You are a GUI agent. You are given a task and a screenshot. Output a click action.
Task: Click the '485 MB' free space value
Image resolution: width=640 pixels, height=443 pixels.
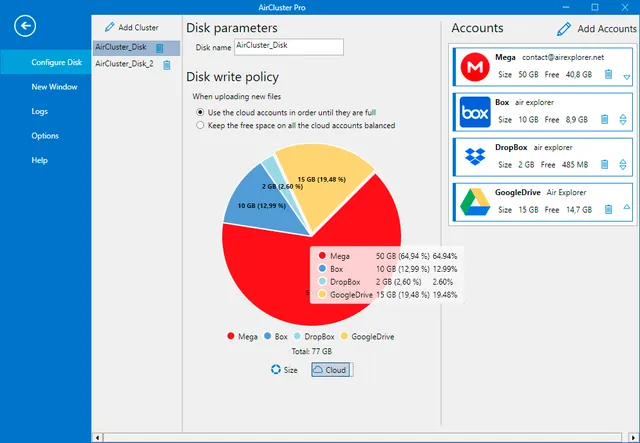tap(575, 165)
